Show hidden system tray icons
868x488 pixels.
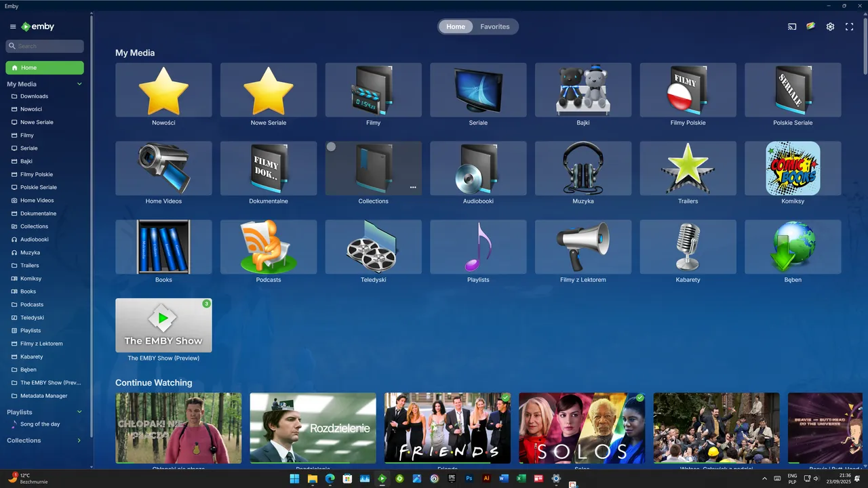click(765, 479)
